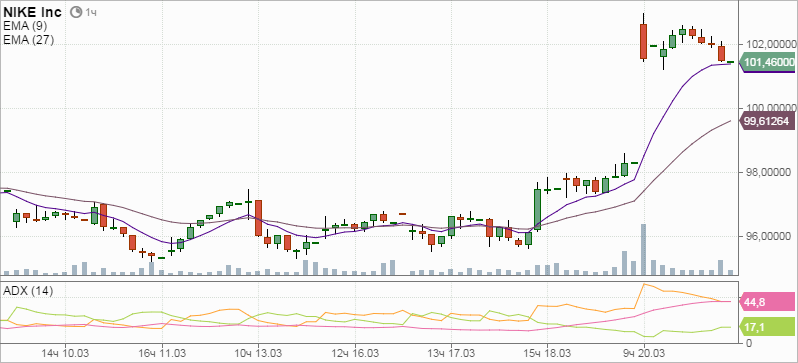This screenshot has width=798, height=363.
Task: Click the 16ч 11.03 time axis label
Action: click(161, 353)
